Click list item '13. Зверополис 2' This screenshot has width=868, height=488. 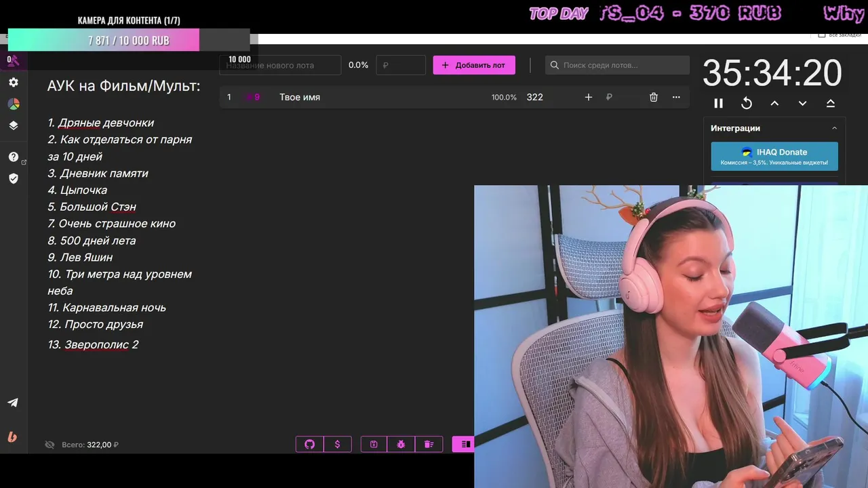pos(93,344)
